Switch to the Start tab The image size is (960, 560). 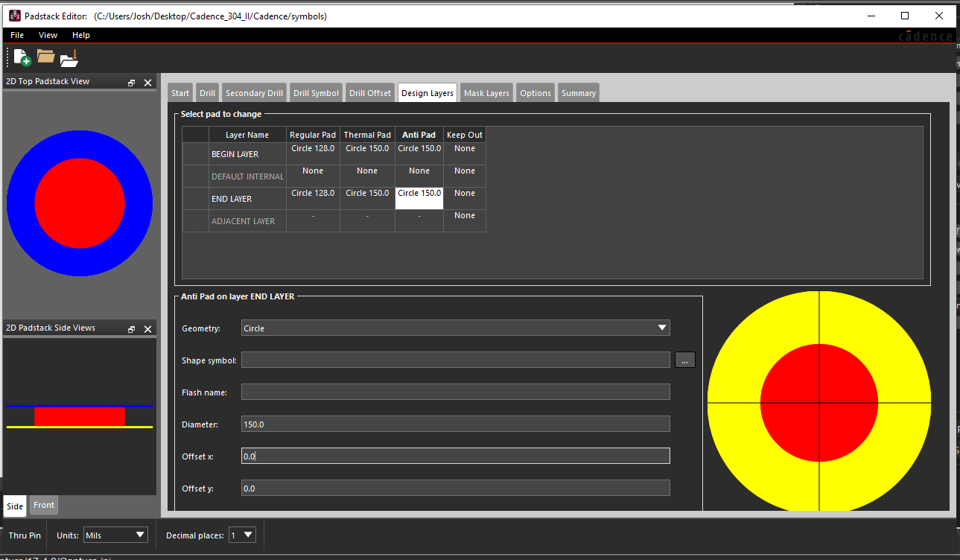(180, 92)
